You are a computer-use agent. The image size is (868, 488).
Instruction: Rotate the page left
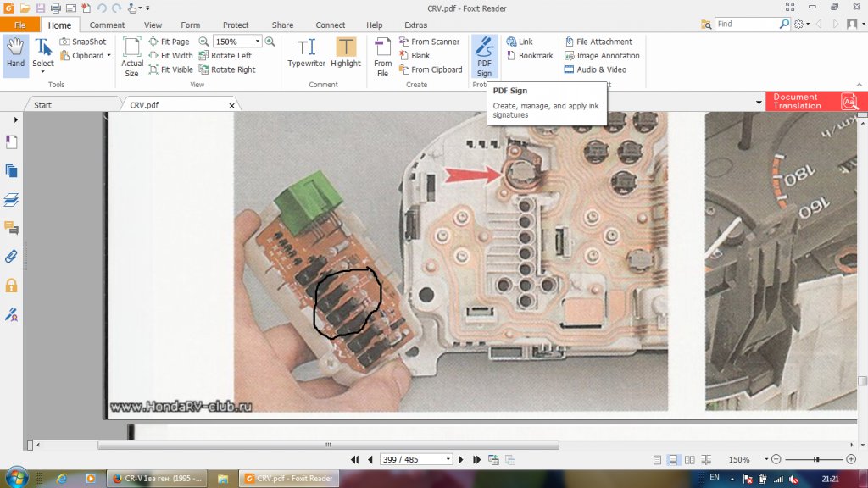(x=225, y=55)
